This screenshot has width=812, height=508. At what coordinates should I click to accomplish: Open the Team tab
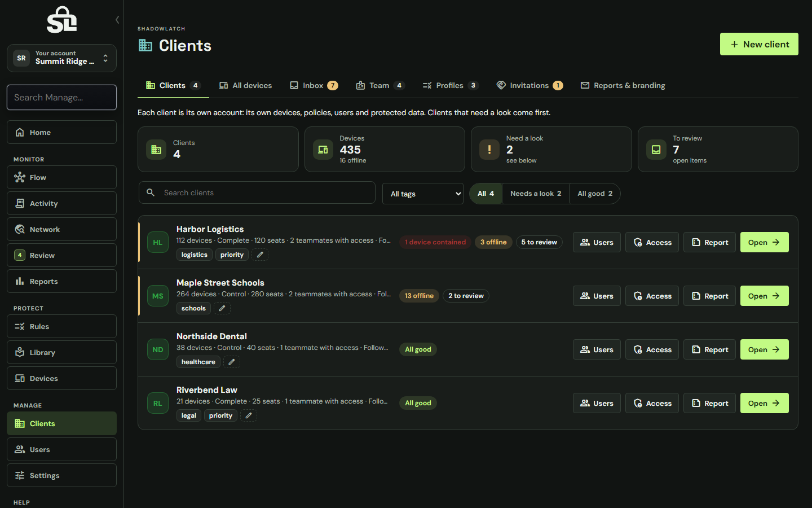(x=381, y=86)
